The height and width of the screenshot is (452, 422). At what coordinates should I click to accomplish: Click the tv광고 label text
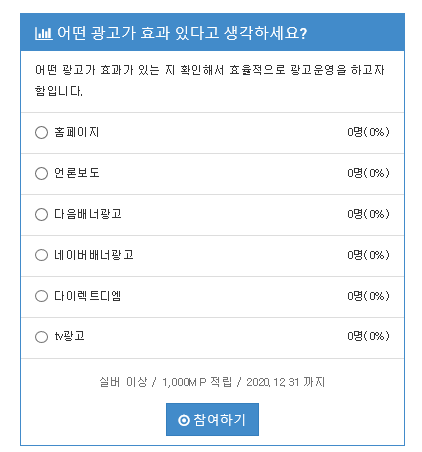point(69,336)
